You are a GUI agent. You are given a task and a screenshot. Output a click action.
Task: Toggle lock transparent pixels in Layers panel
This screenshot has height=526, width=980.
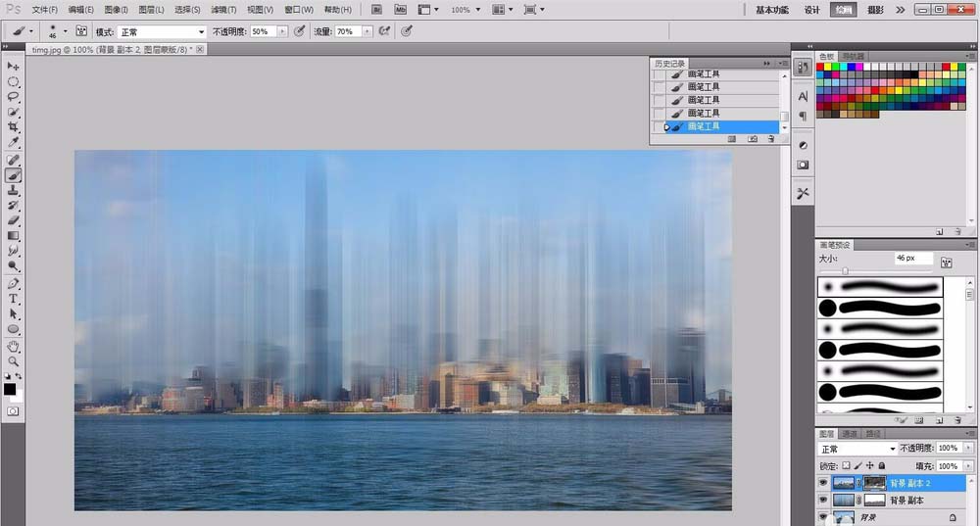point(846,465)
